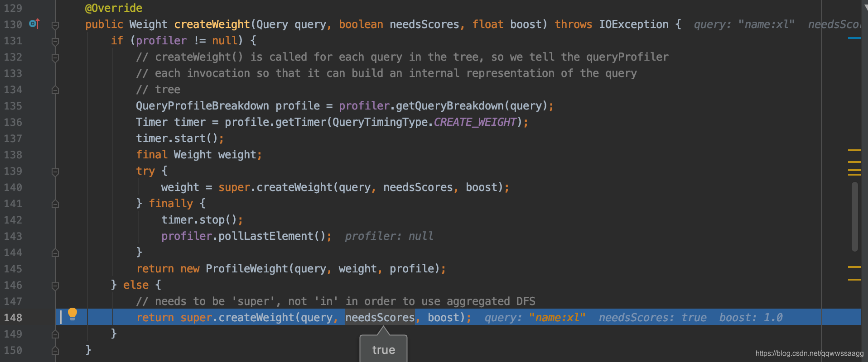Click the @Override annotation on line 129
Image resolution: width=868 pixels, height=362 pixels.
pos(114,8)
